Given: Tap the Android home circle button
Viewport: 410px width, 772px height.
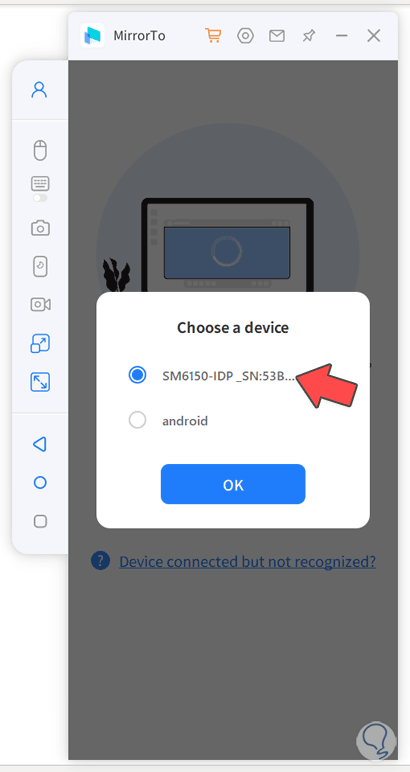Looking at the screenshot, I should 40,482.
